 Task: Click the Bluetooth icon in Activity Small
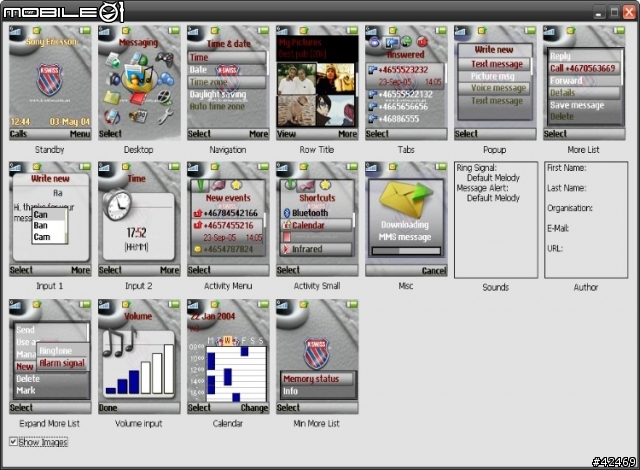pyautogui.click(x=287, y=213)
